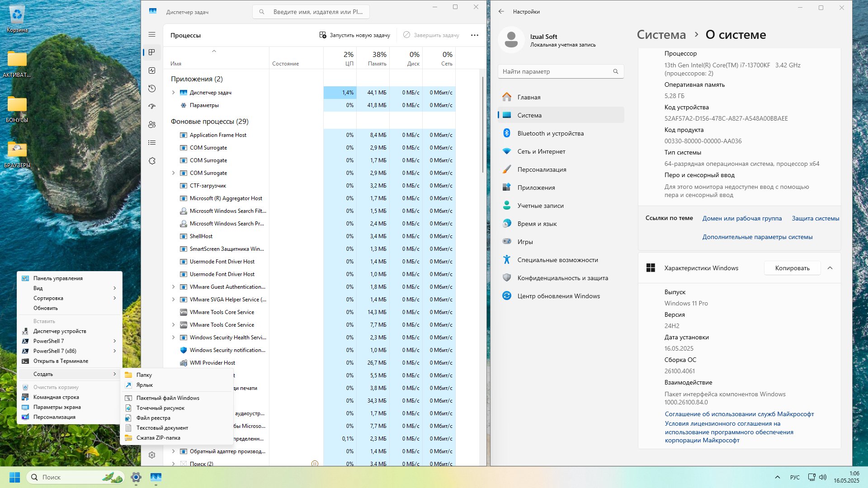Open Вид submenu in context menu
868x488 pixels.
pos(70,288)
